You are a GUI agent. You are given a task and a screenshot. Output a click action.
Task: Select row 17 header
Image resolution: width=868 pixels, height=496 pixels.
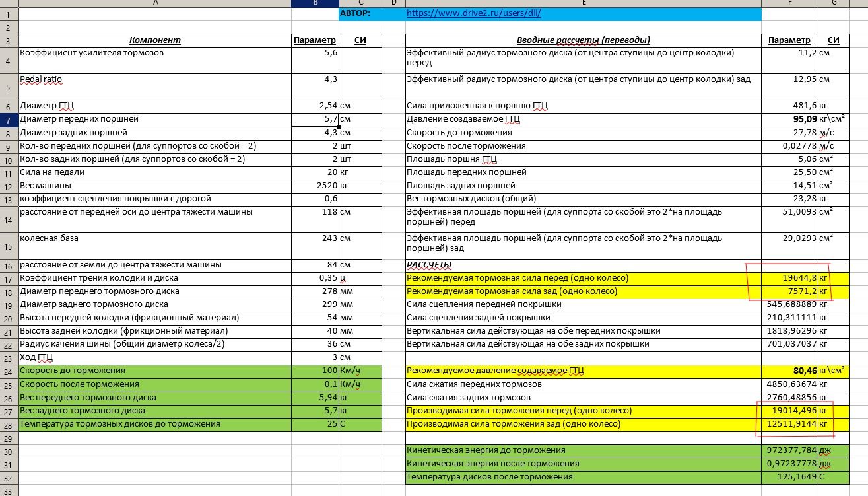pos(9,278)
